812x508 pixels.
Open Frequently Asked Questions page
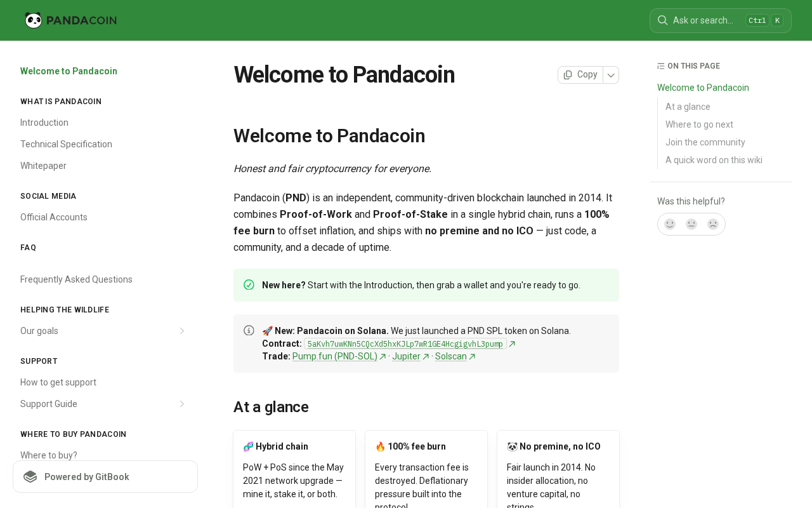pyautogui.click(x=76, y=279)
